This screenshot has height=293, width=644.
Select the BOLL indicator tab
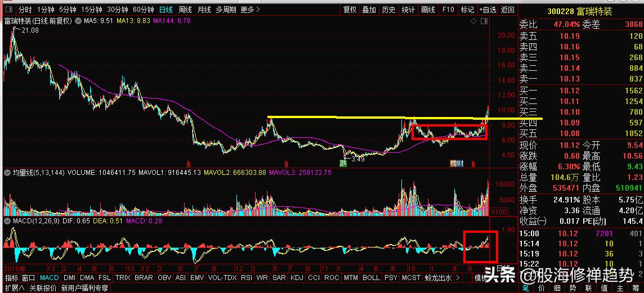371,278
